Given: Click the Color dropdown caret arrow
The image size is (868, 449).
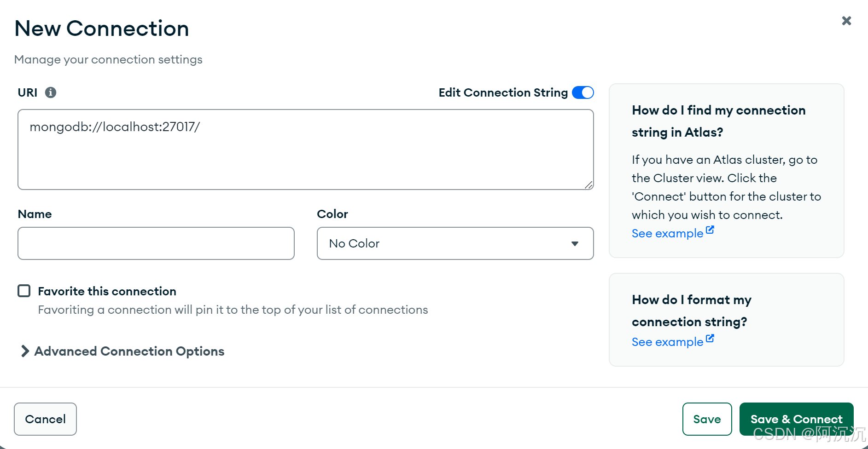Looking at the screenshot, I should (x=575, y=243).
